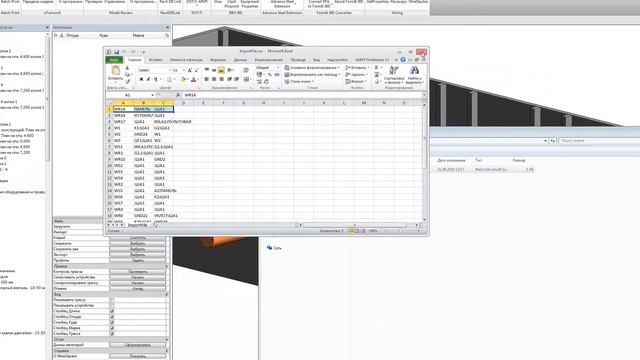The image size is (640, 360).
Task: Select the 'Сеть' network item in dialog
Action: click(274, 248)
